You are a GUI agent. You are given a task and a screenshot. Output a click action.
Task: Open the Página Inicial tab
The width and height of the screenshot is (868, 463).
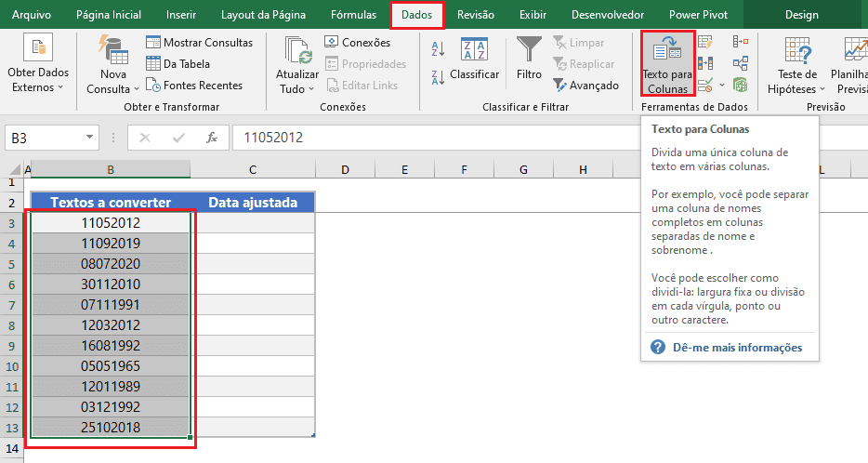pos(109,15)
